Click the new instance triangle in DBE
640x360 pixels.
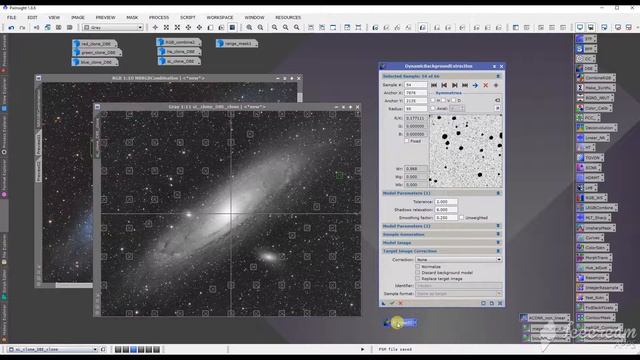click(383, 303)
